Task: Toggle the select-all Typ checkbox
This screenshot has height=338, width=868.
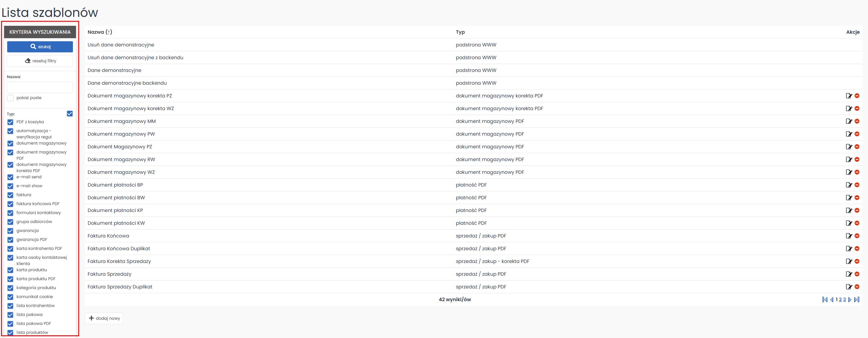Action: click(x=70, y=114)
